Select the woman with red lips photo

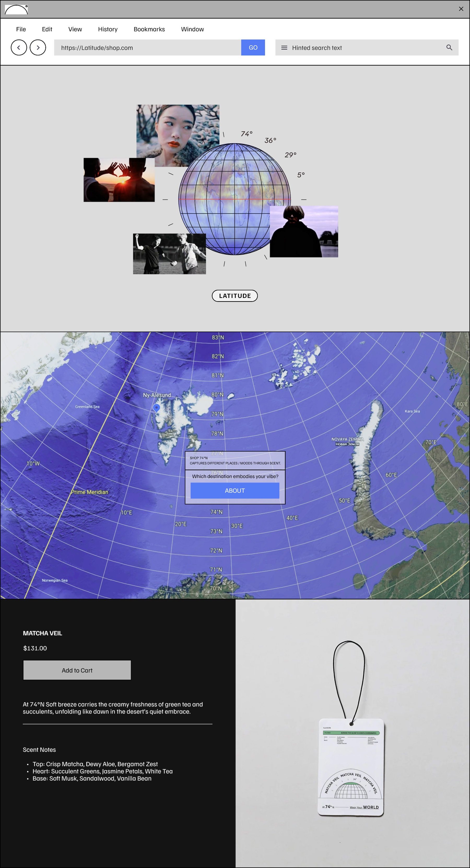[x=178, y=135]
